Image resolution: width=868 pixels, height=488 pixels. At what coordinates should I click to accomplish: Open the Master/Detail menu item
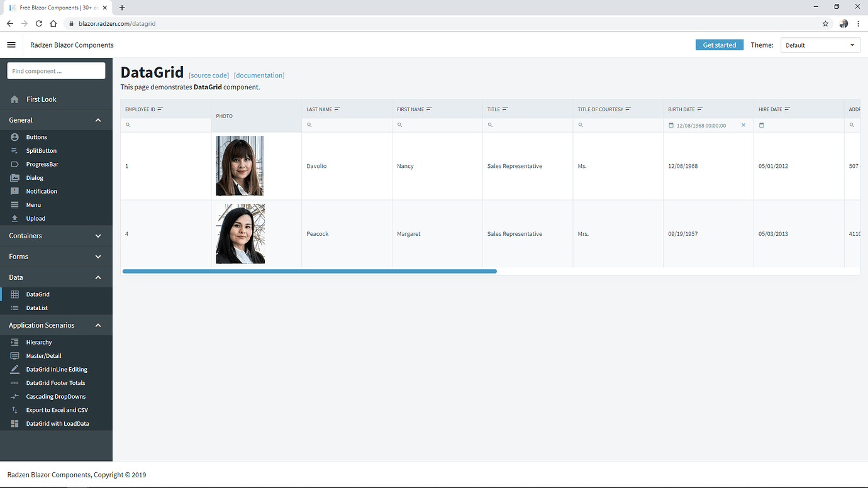click(x=44, y=356)
